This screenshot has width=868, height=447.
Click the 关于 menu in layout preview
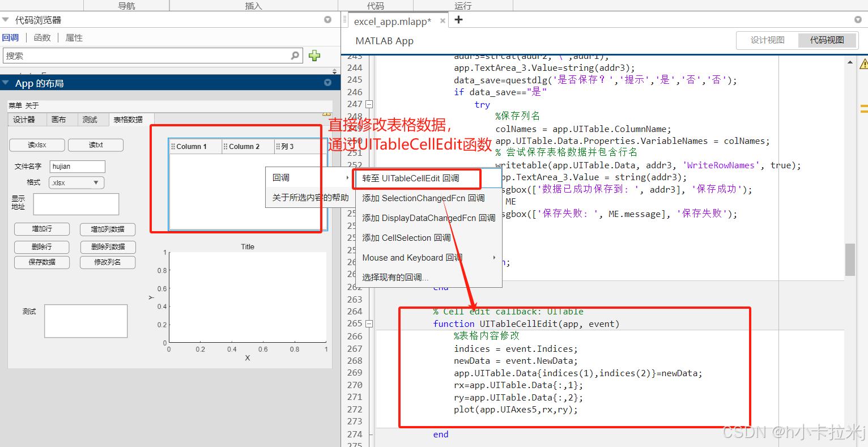pos(32,105)
